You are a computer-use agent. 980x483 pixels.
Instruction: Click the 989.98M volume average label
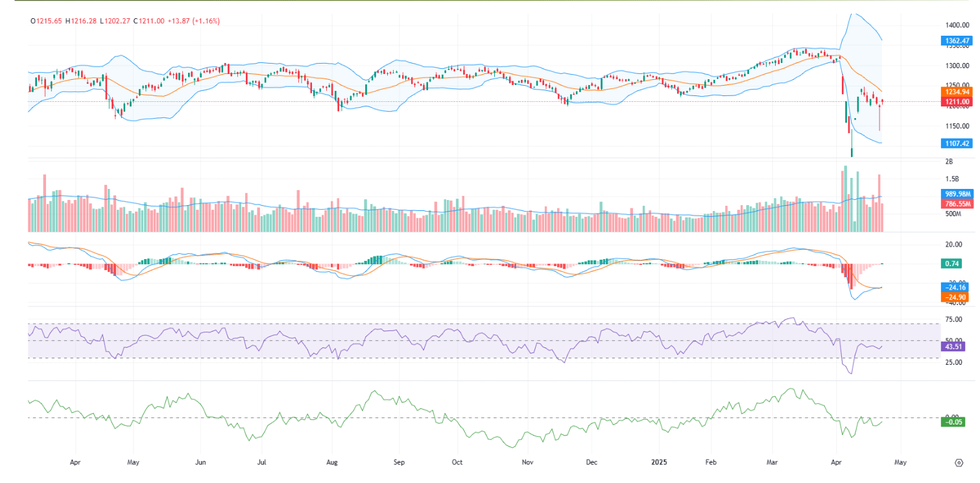click(x=955, y=194)
